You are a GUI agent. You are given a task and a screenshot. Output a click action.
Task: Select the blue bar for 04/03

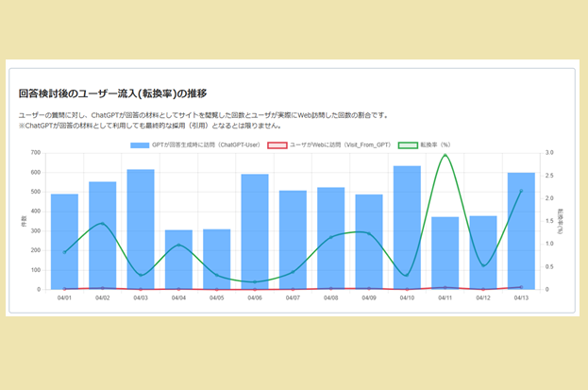pyautogui.click(x=141, y=229)
